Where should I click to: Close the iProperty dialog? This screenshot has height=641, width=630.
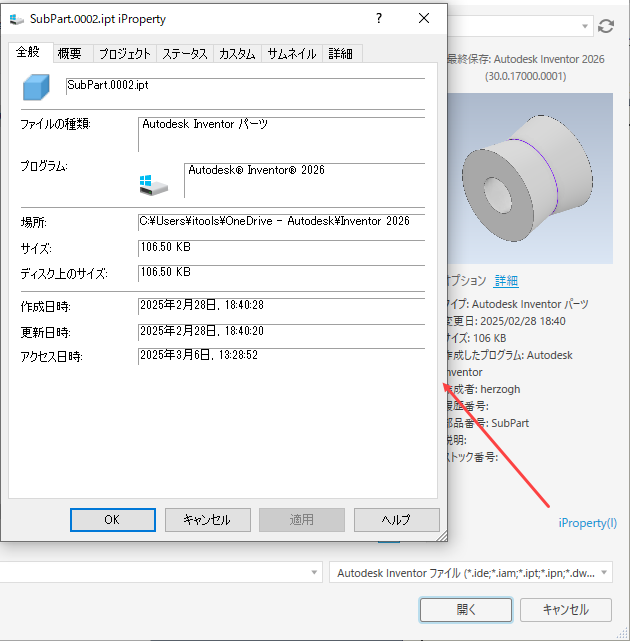(424, 18)
